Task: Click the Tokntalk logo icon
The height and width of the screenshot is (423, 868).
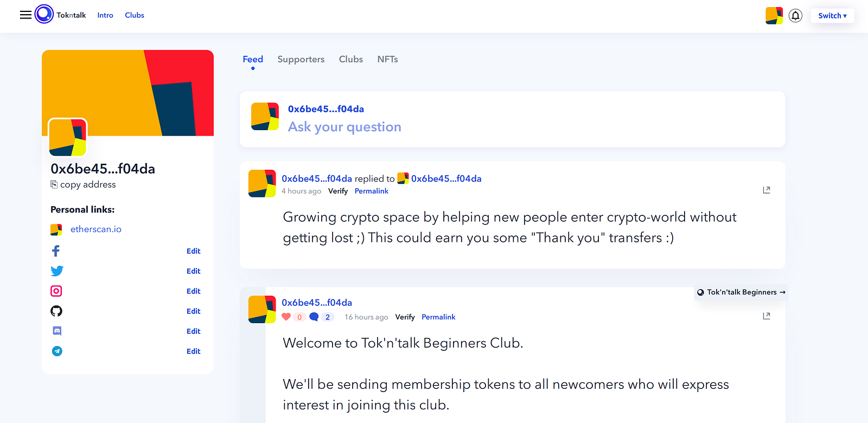Action: [44, 14]
